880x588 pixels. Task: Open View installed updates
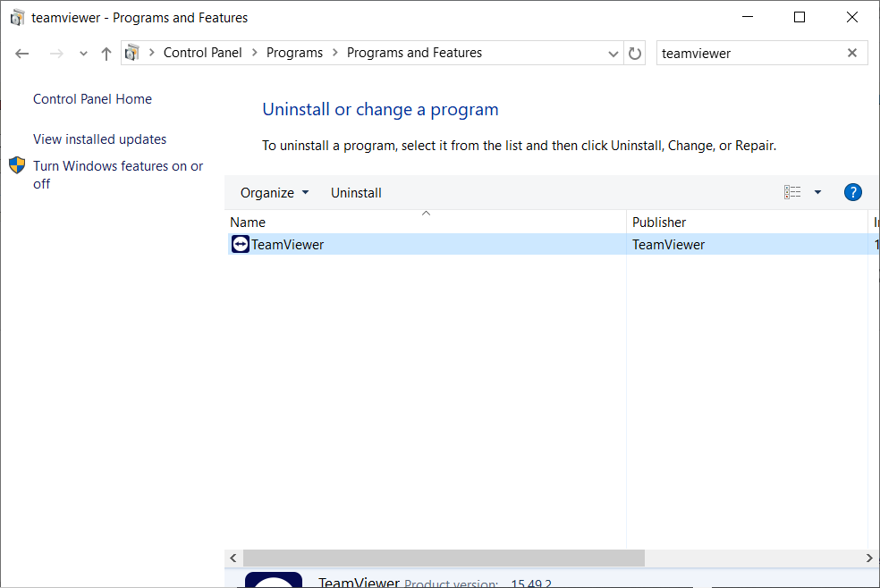point(100,139)
